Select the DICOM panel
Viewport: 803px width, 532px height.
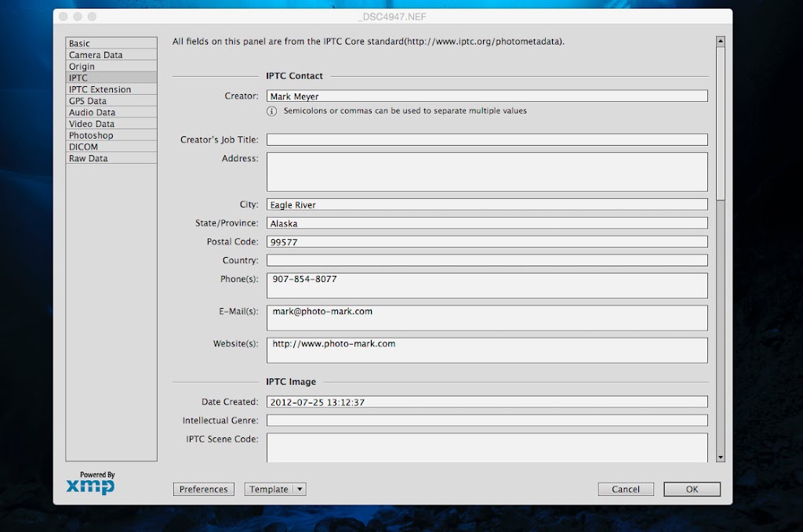(x=111, y=147)
